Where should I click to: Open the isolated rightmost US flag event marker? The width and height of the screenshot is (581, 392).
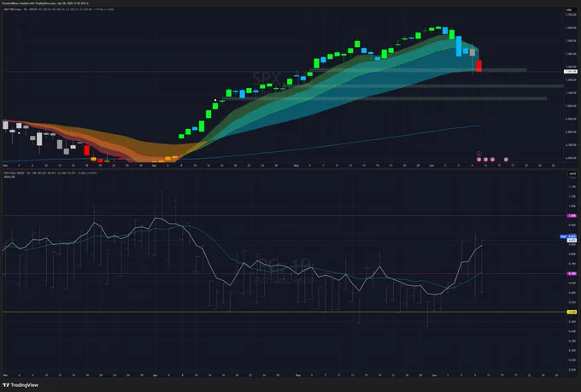point(506,160)
